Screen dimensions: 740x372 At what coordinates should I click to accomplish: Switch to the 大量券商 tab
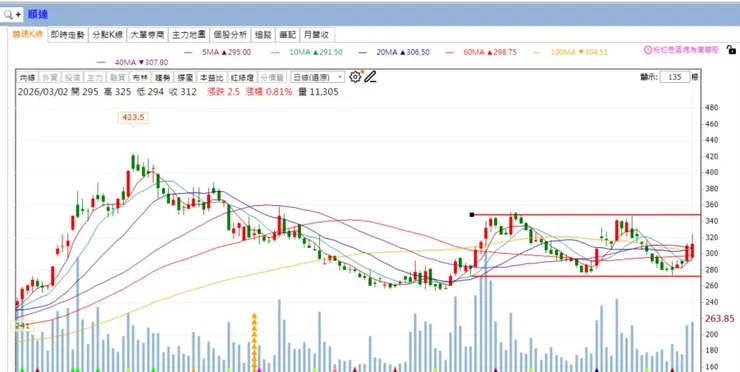[x=147, y=35]
